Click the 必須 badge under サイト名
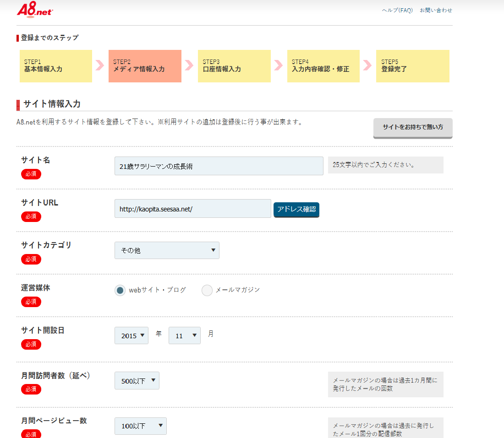 pos(31,174)
